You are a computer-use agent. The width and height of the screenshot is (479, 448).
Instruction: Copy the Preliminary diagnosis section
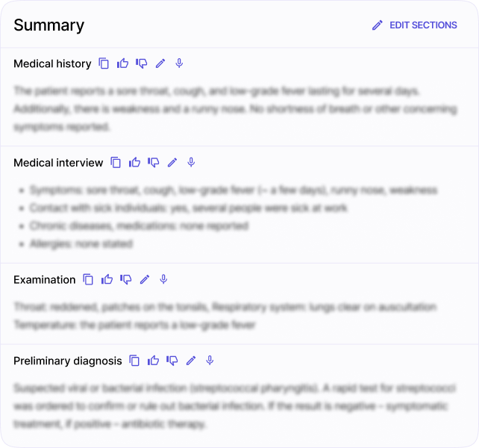tap(135, 361)
